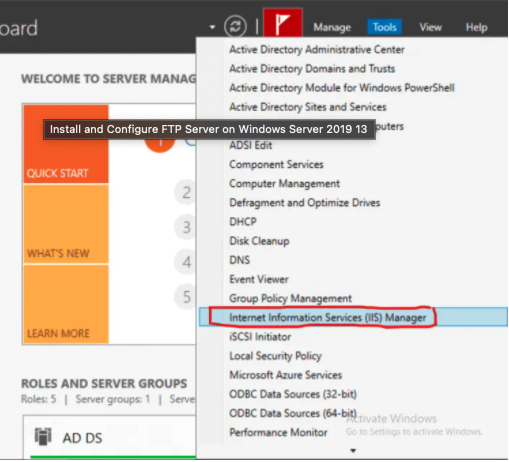
Task: Open the DHCP console
Action: (243, 222)
